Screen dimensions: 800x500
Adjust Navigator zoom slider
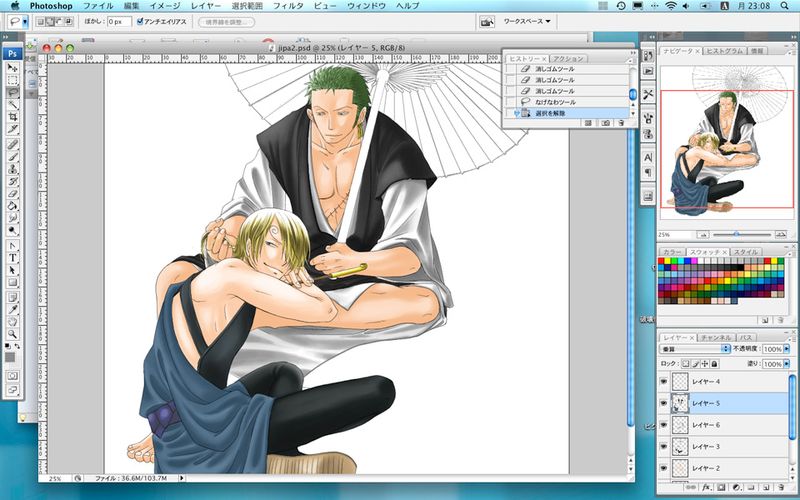[736, 234]
